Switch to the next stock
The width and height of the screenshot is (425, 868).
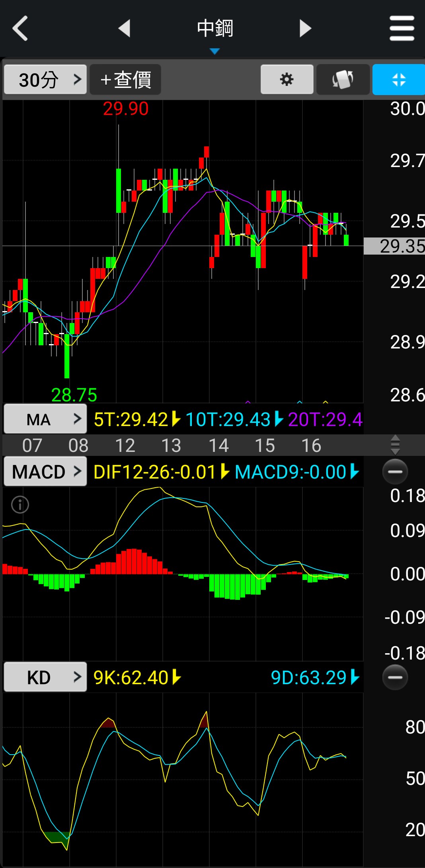305,28
